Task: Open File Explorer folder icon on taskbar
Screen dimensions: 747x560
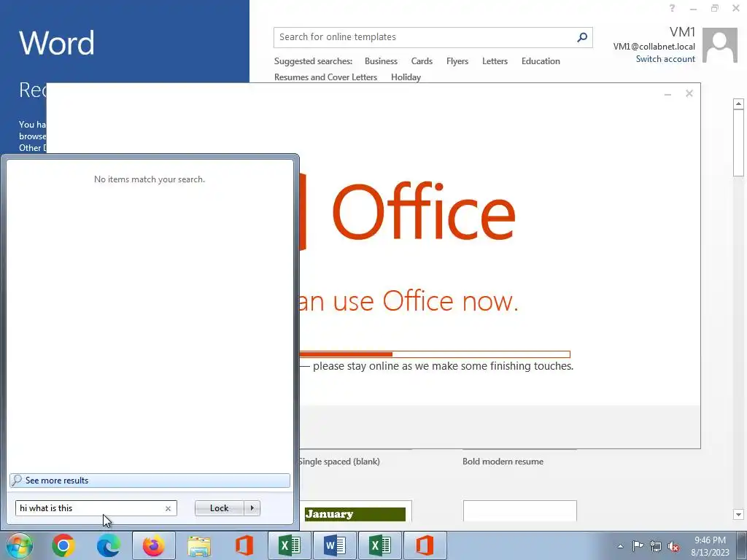Action: point(199,545)
